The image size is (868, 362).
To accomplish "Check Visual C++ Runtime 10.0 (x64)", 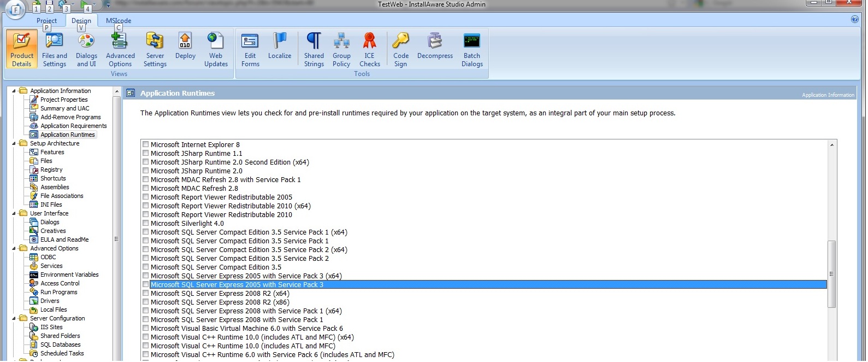I will pyautogui.click(x=146, y=337).
